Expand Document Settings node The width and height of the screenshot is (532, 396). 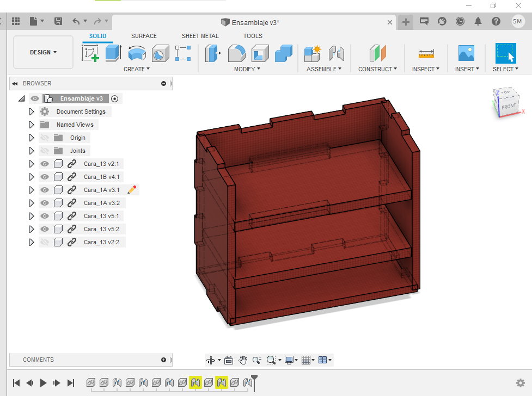31,112
